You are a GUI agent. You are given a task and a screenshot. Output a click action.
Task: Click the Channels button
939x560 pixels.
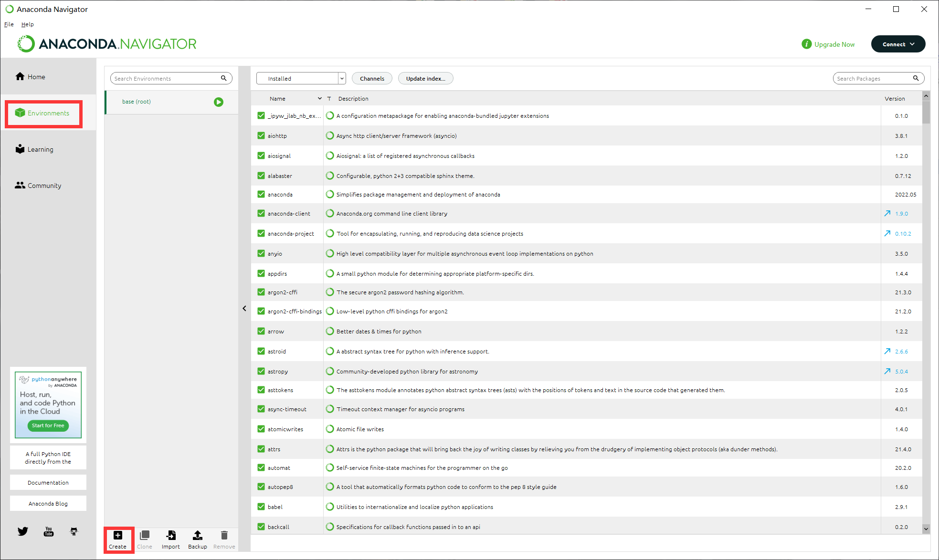[372, 78]
